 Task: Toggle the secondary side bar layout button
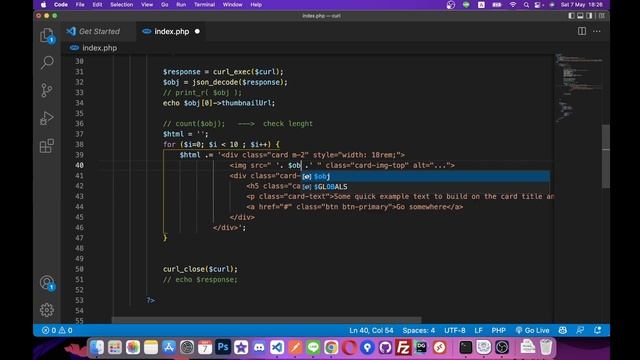click(x=589, y=16)
